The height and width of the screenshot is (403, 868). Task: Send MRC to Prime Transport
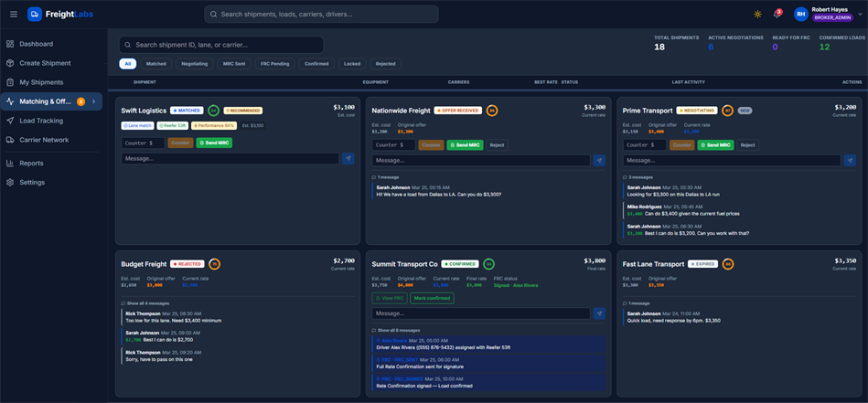716,144
